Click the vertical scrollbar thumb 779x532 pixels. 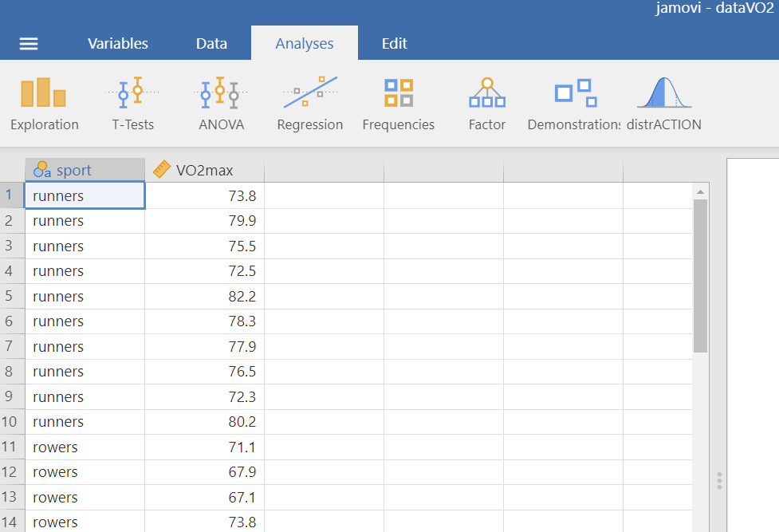point(700,275)
